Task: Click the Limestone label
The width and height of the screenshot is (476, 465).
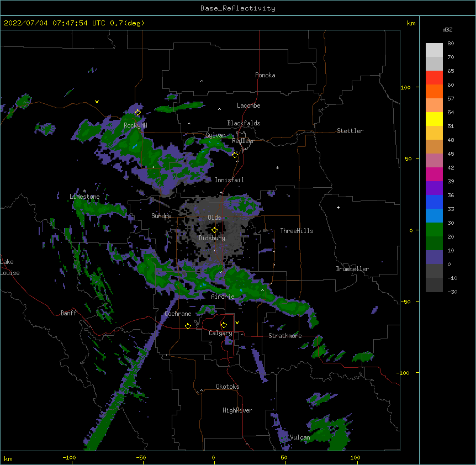Action: pyautogui.click(x=84, y=197)
